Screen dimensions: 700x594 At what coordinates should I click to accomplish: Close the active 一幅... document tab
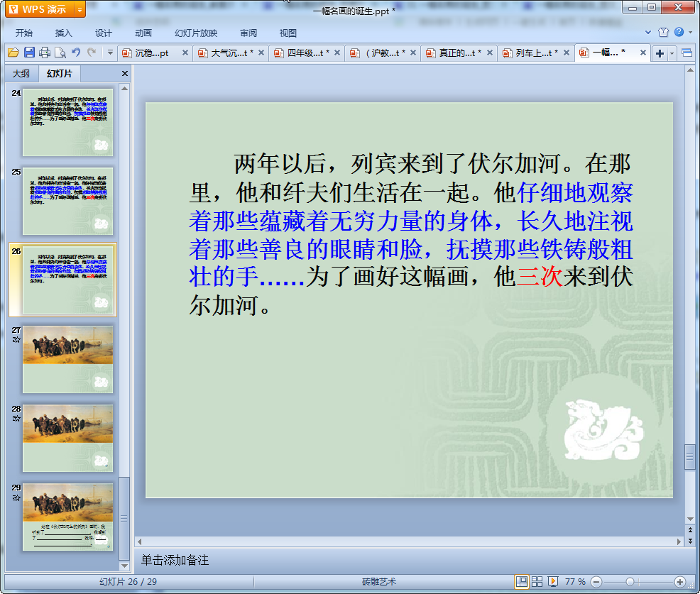(x=643, y=53)
